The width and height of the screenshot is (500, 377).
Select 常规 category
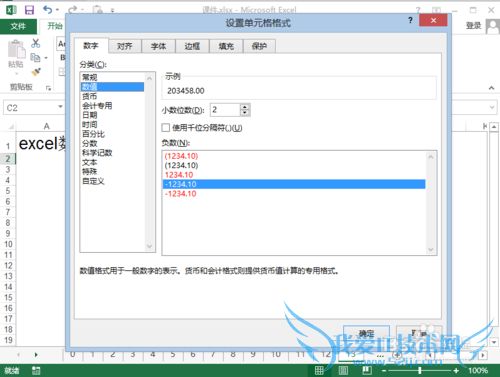click(x=112, y=77)
